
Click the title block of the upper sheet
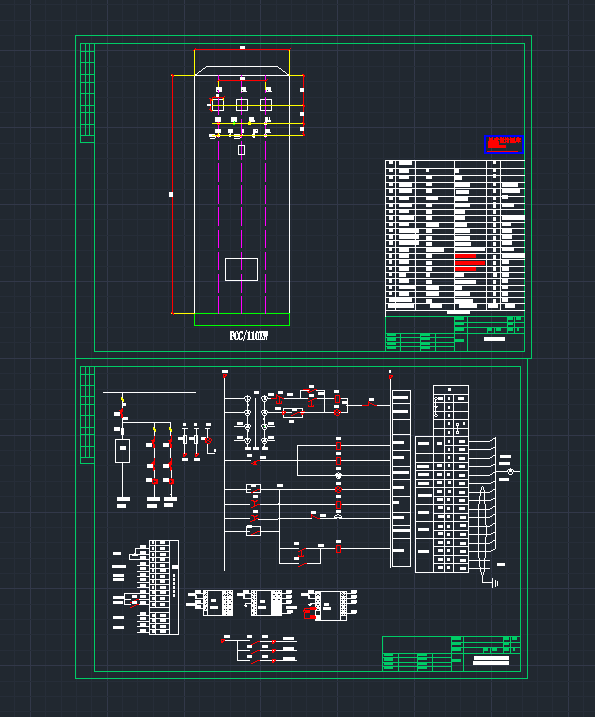point(455,333)
